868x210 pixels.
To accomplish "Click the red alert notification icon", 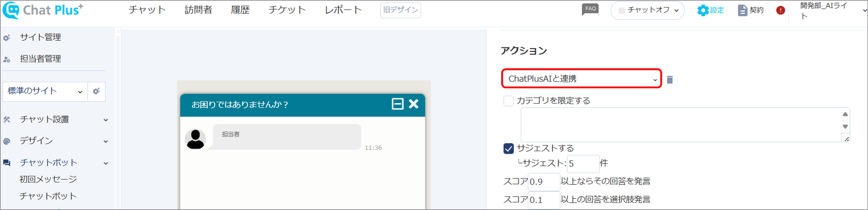I will coord(780,10).
